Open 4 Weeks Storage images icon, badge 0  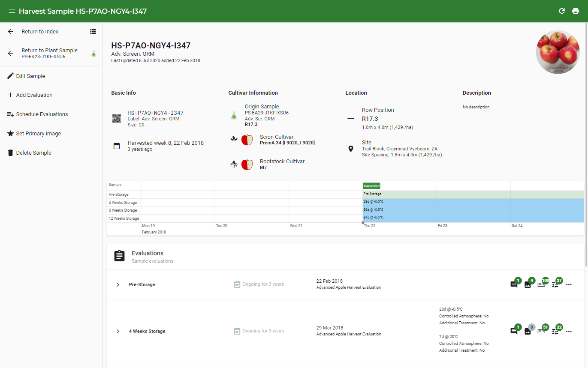(x=528, y=331)
